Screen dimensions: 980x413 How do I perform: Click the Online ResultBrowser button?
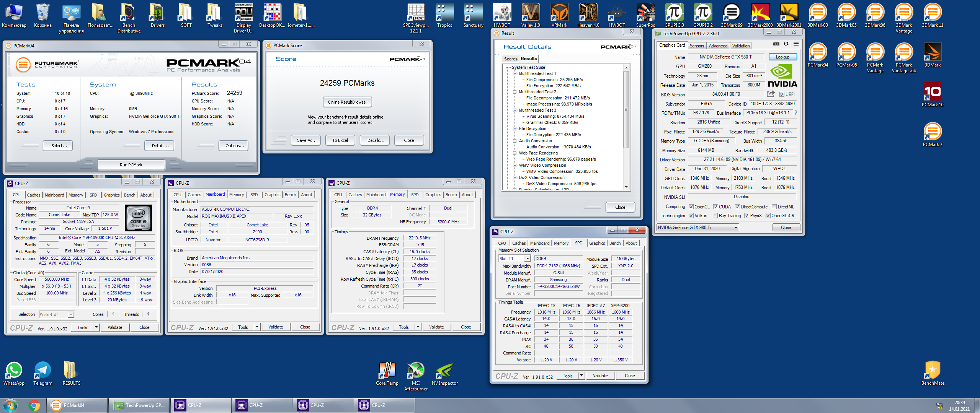(347, 102)
